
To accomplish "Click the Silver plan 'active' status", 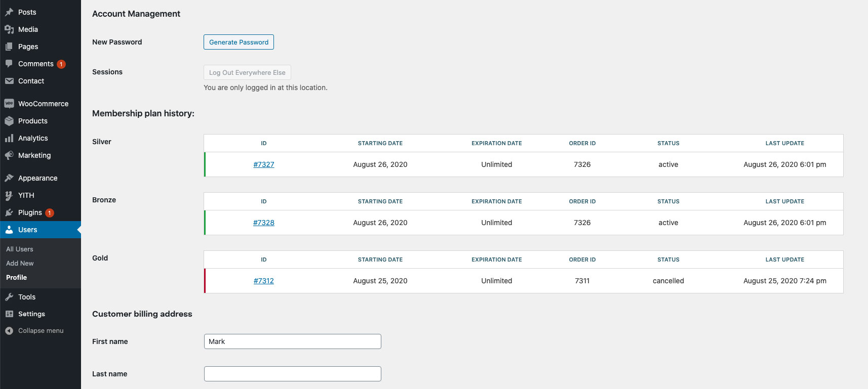I will 668,164.
